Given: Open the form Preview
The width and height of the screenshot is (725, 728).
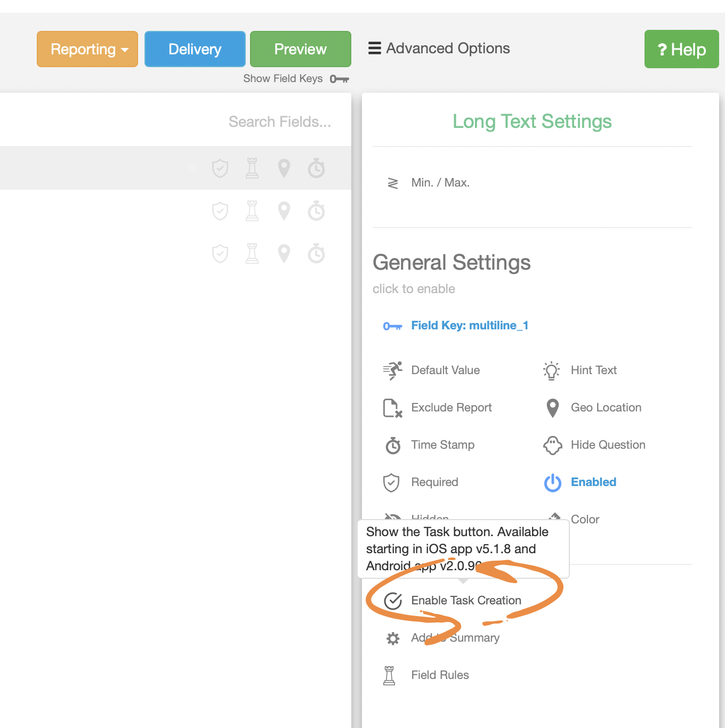Looking at the screenshot, I should coord(300,49).
